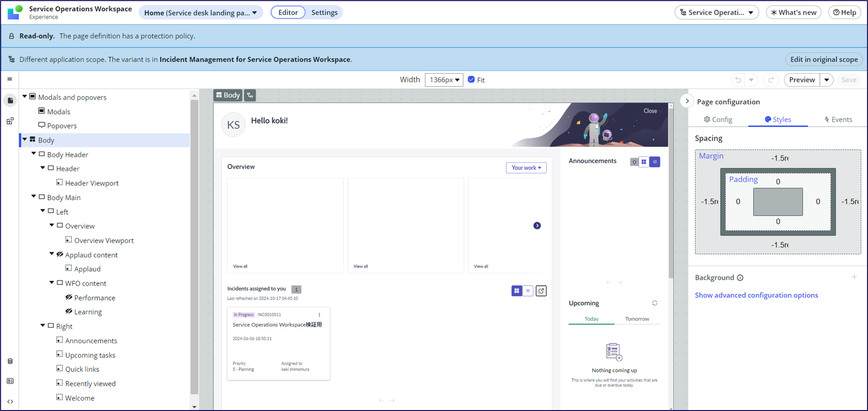Collapse the Page configuration panel chevron
Image resolution: width=868 pixels, height=411 pixels.
pos(687,101)
